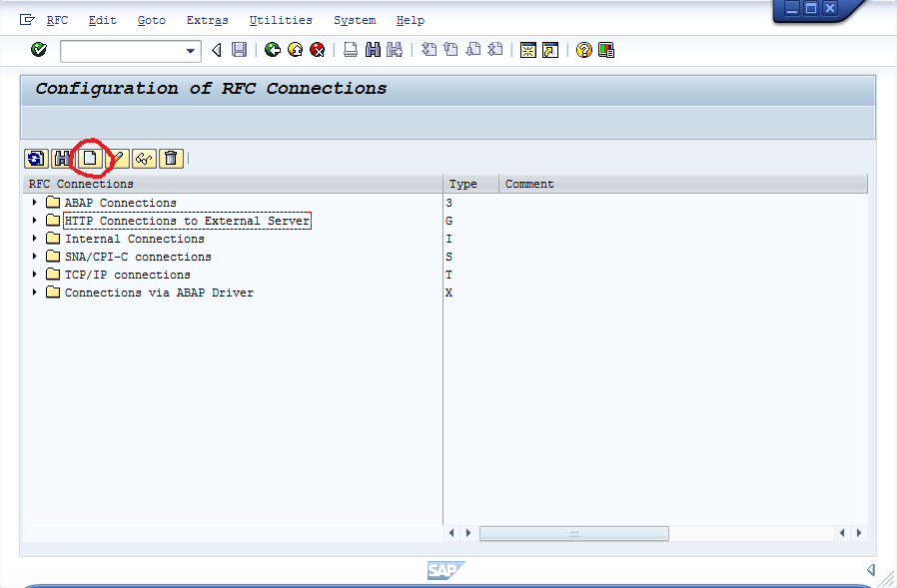Click the Change pencil icon
897x588 pixels.
point(118,158)
